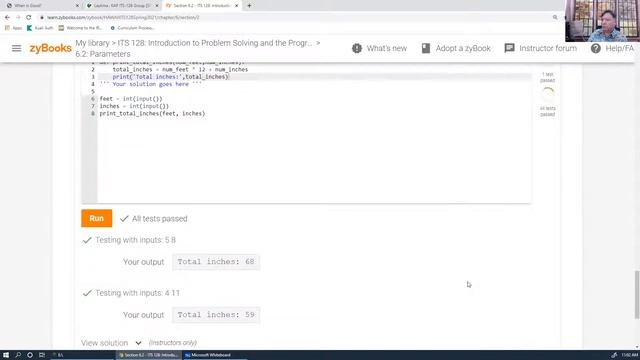This screenshot has height=360, width=640.
Task: Click the zoom magnifier icon in address bar
Action: coord(555,18)
